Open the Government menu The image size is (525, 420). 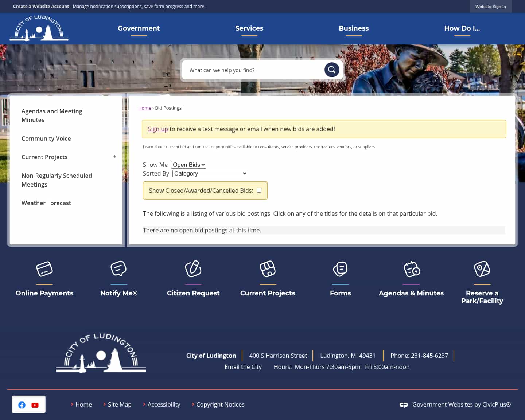[x=139, y=28]
